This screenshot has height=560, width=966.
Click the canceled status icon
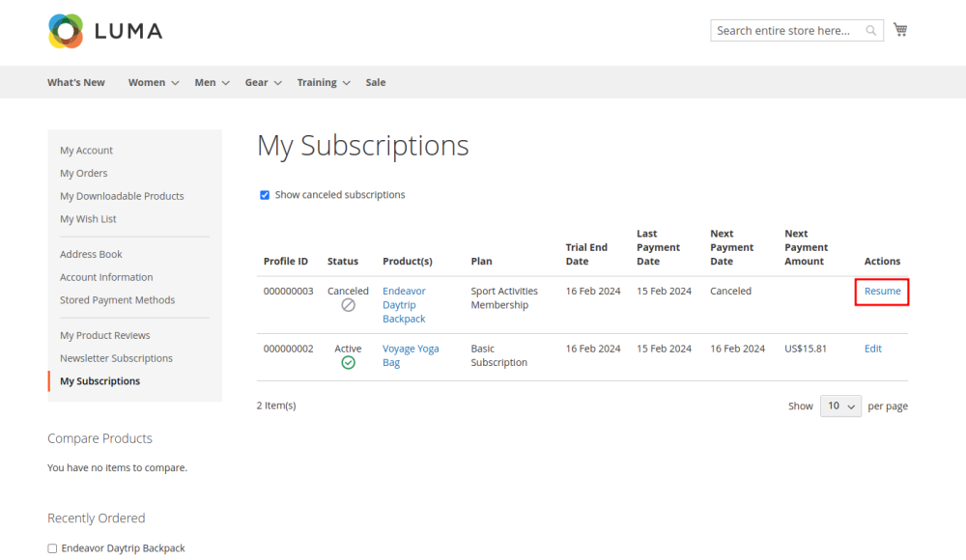(348, 305)
